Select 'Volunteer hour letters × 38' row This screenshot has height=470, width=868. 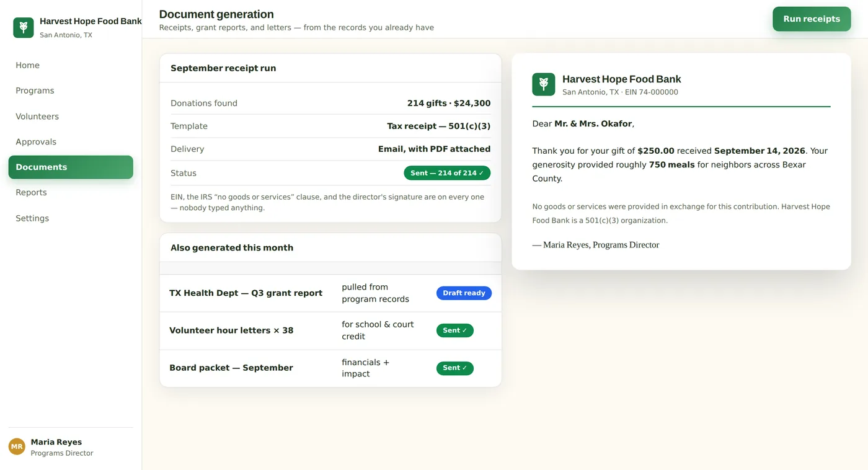tap(330, 330)
